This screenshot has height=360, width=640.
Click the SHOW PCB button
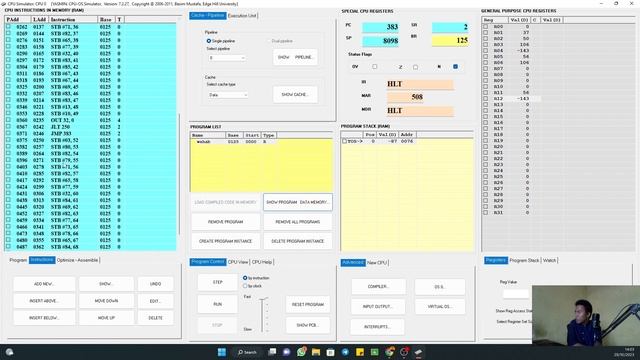[308, 325]
